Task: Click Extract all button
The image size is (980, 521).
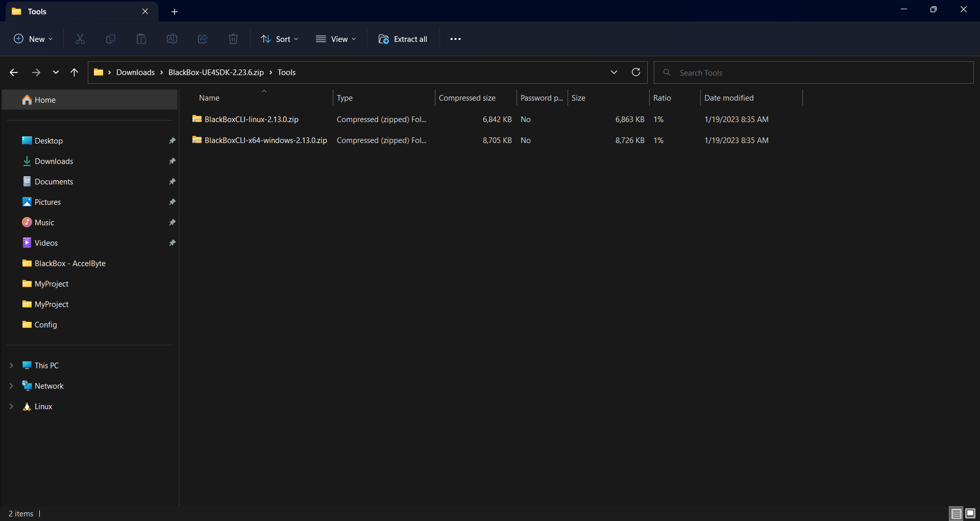Action: [x=403, y=39]
